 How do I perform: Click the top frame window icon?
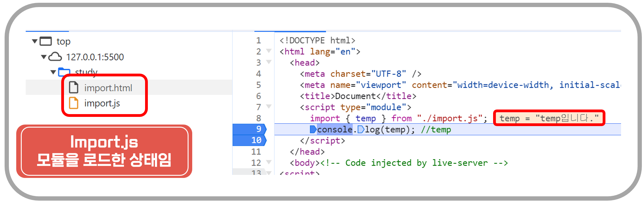click(46, 41)
